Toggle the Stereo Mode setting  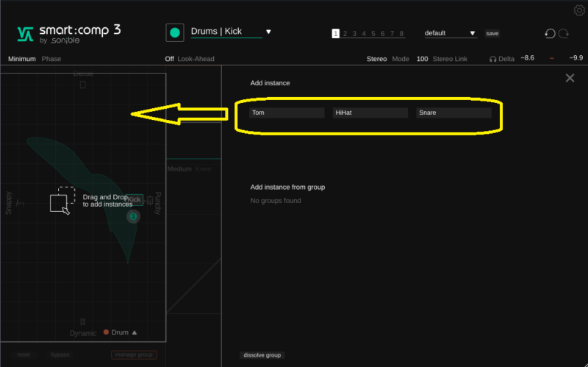(x=376, y=59)
